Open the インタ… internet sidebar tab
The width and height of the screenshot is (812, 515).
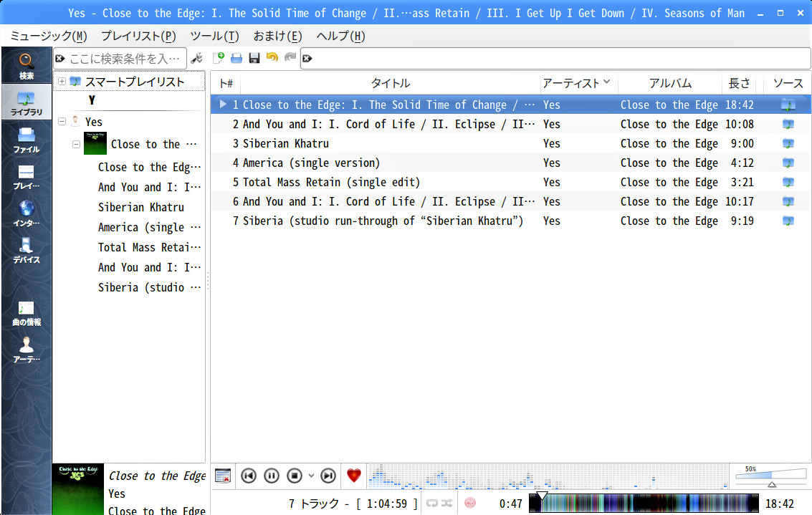27,213
